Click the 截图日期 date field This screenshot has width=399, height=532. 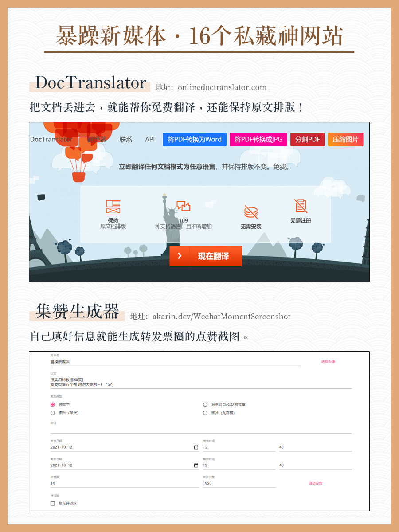[x=125, y=465]
